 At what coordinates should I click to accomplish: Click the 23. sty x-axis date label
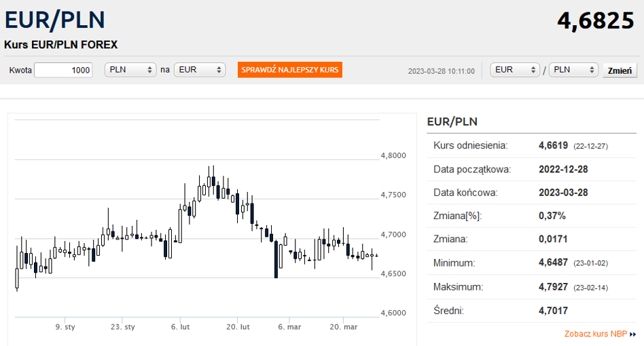tap(122, 327)
